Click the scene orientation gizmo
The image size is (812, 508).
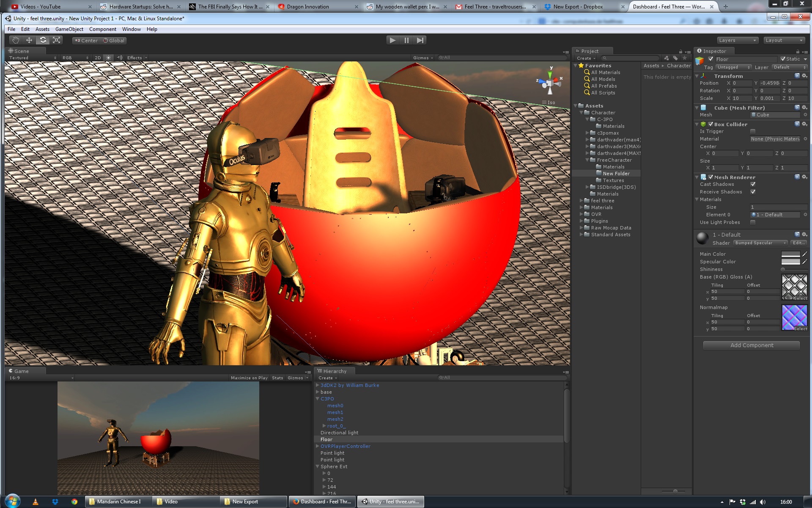coord(549,83)
